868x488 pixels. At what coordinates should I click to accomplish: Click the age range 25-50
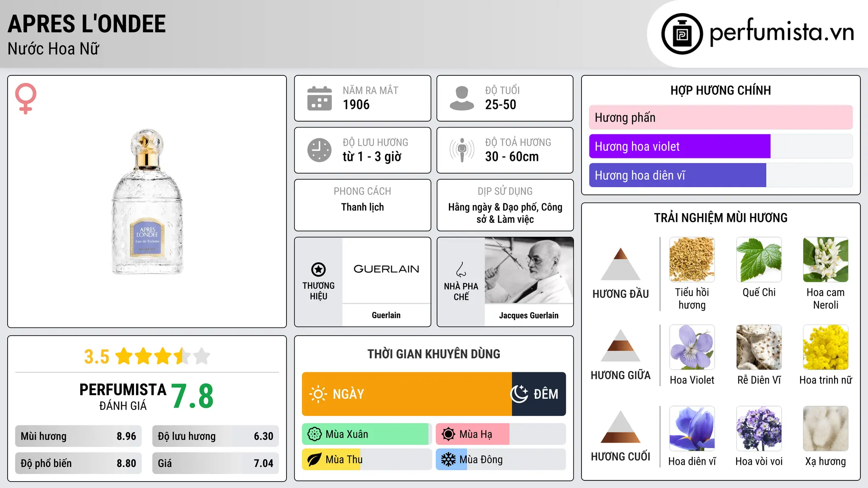(501, 105)
